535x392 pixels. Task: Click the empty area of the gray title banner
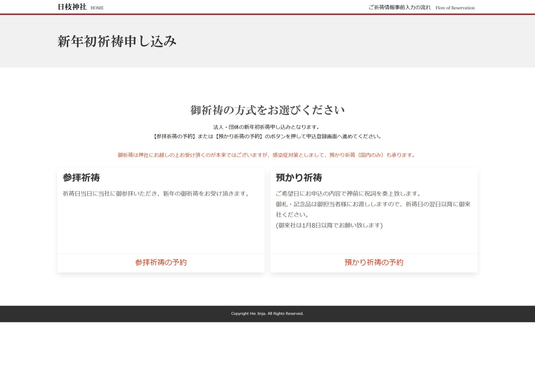pos(372,41)
